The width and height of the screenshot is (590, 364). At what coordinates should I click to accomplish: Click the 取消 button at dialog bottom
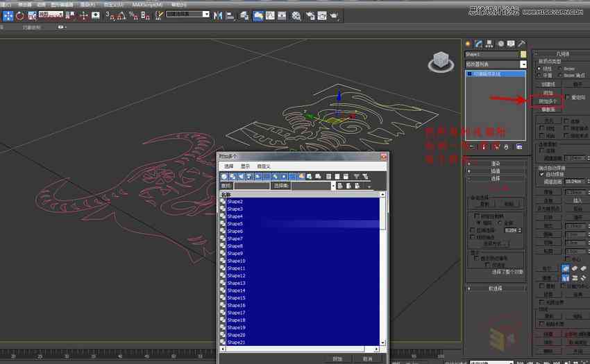[368, 359]
